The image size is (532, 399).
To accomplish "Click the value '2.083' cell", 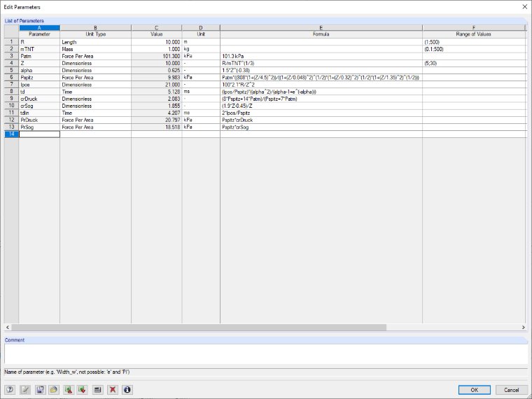I will pos(156,99).
